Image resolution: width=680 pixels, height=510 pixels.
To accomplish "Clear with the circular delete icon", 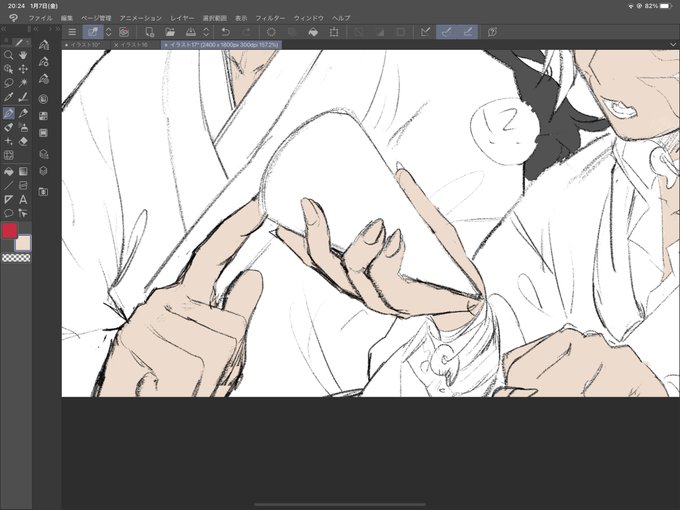I will (x=271, y=32).
